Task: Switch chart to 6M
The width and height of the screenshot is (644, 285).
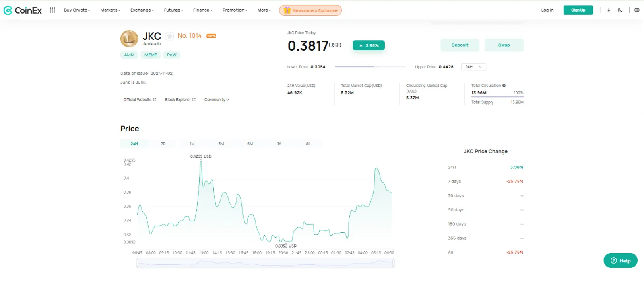Action: [x=250, y=144]
